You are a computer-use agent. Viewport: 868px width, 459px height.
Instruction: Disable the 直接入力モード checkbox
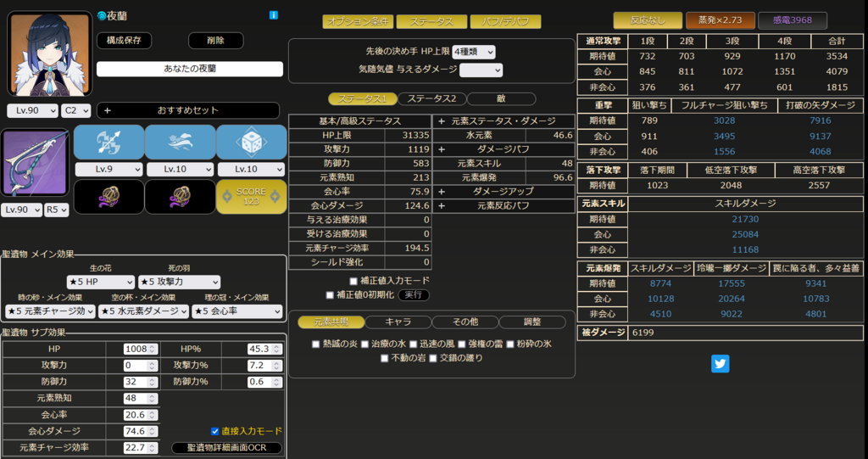click(215, 431)
